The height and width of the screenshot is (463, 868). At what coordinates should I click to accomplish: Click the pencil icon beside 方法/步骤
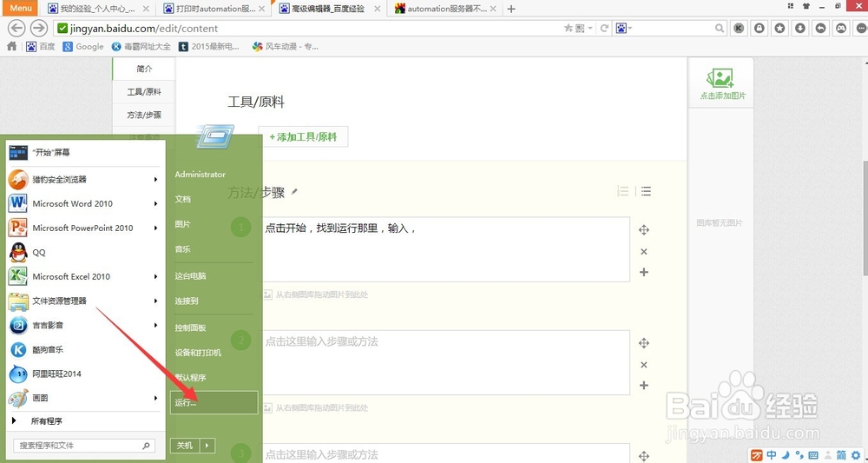294,192
